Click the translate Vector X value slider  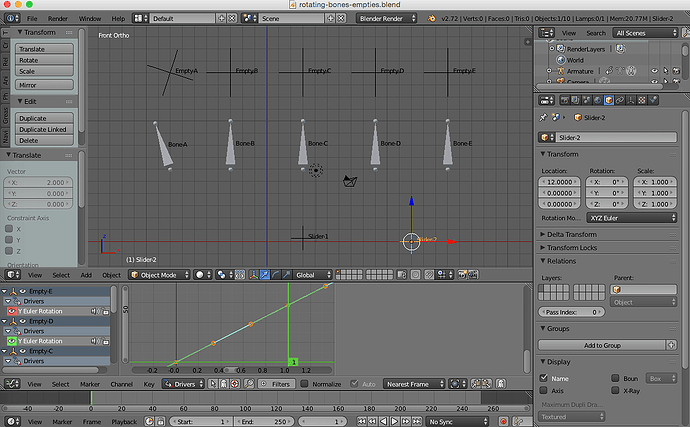pos(38,182)
